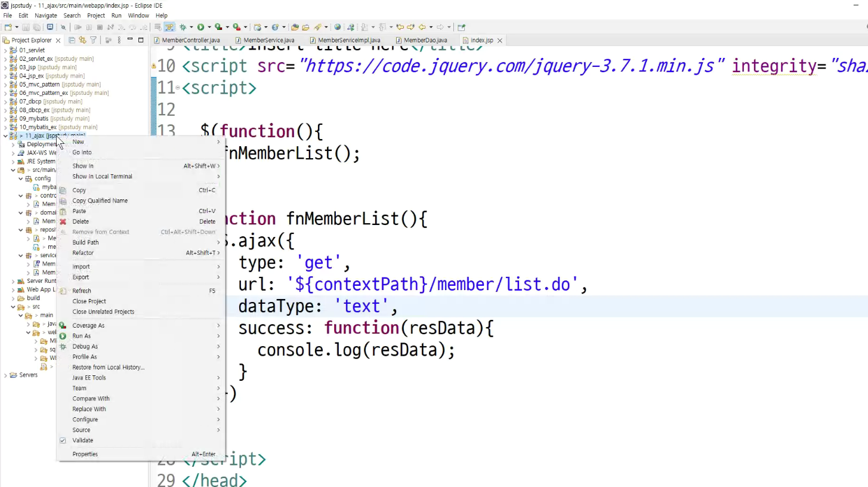The width and height of the screenshot is (868, 487).
Task: Click the Open Perspective icon
Action: point(461,27)
